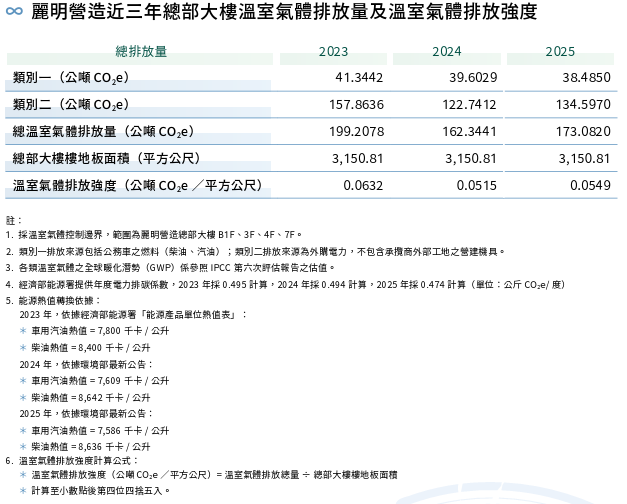Click the value 134.5970

[x=583, y=104]
